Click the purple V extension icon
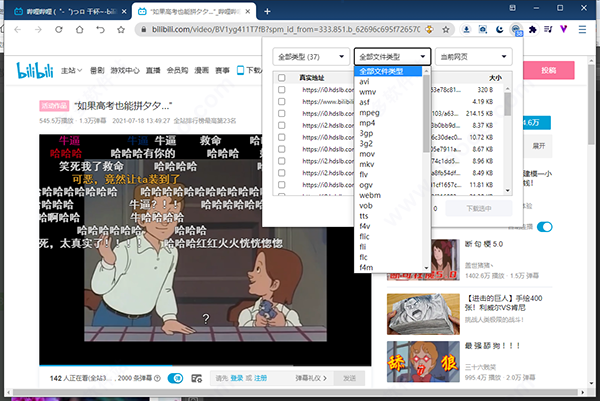 pyautogui.click(x=564, y=29)
